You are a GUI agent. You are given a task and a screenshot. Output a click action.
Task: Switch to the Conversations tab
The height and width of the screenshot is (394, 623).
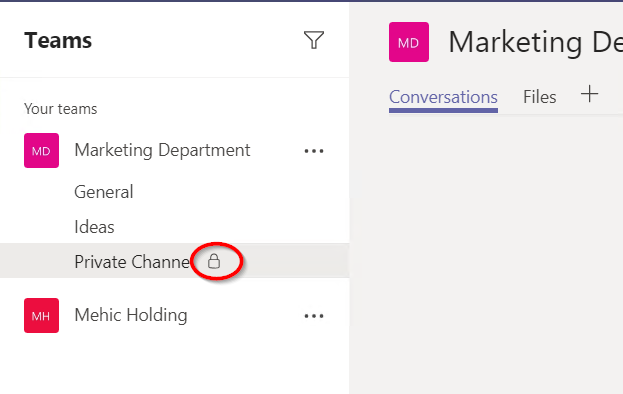pyautogui.click(x=443, y=97)
